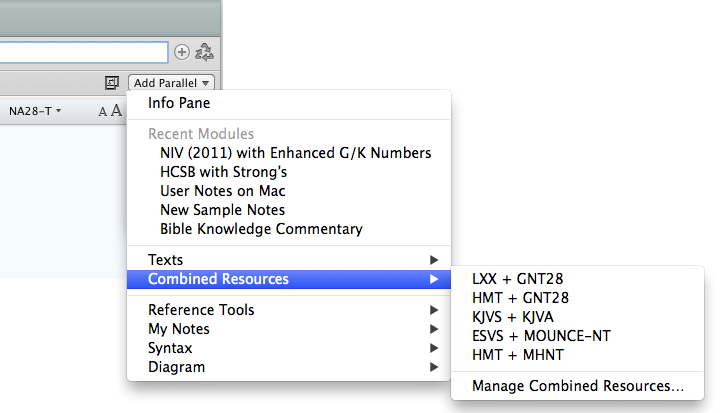Choose Info Pane from the menu

[179, 103]
